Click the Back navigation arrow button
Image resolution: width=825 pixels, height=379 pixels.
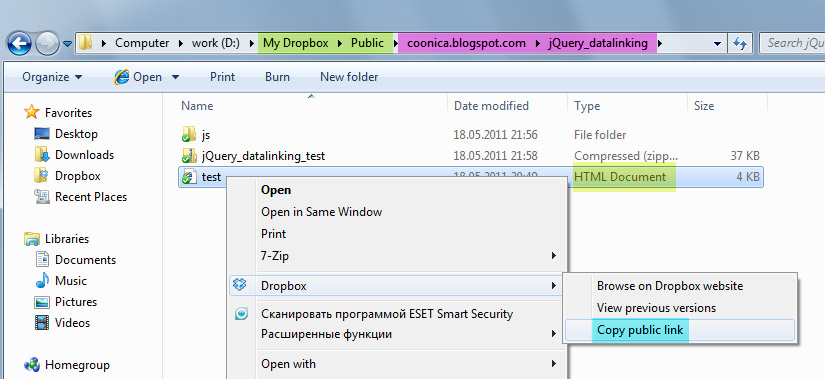19,44
